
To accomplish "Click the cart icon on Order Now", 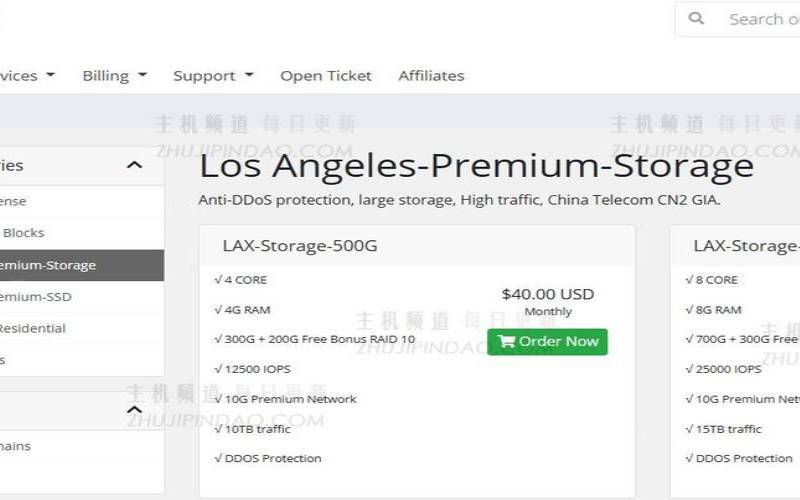I will (506, 341).
